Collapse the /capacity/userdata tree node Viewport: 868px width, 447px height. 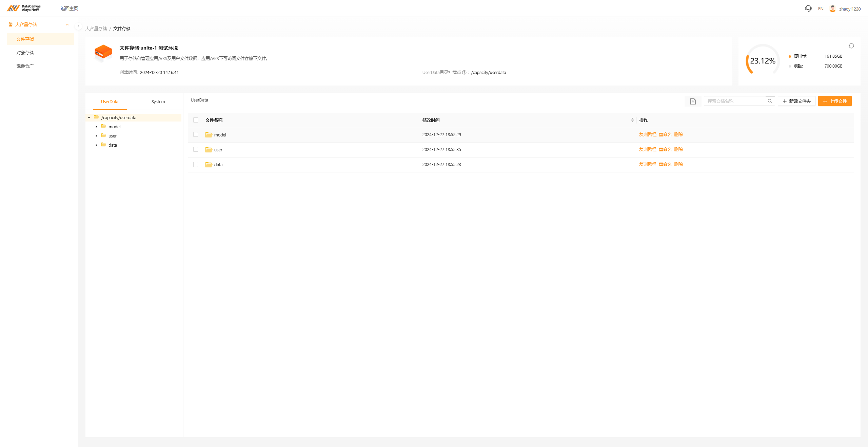click(x=89, y=117)
